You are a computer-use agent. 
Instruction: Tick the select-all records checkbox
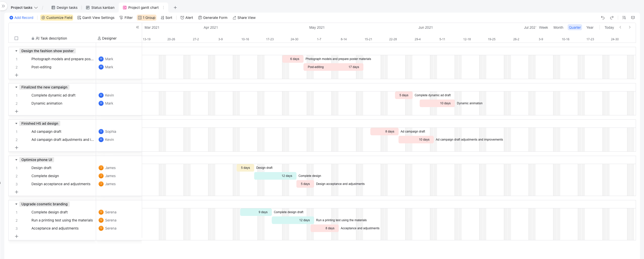[16, 38]
